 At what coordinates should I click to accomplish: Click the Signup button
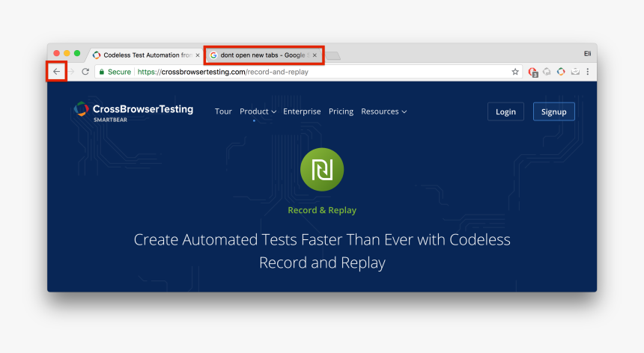pyautogui.click(x=553, y=111)
